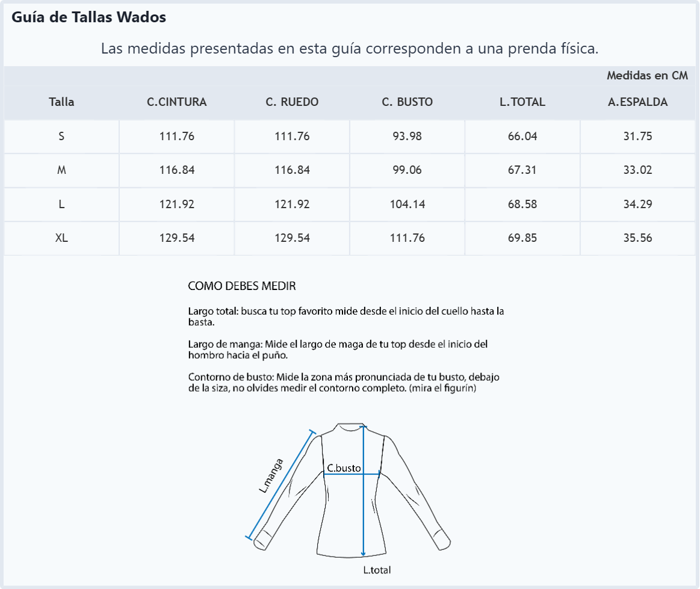The image size is (700, 589).
Task: Click the L.total label below garment
Action: pos(377,570)
